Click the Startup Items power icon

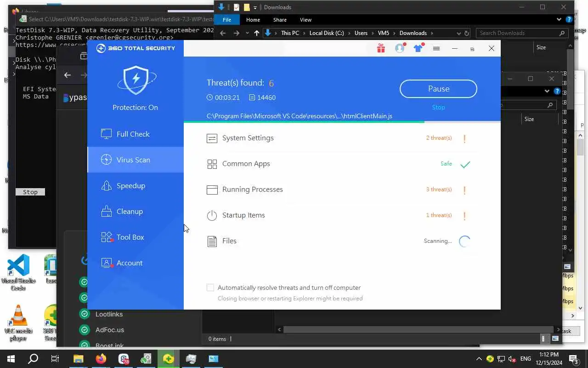[x=212, y=215]
